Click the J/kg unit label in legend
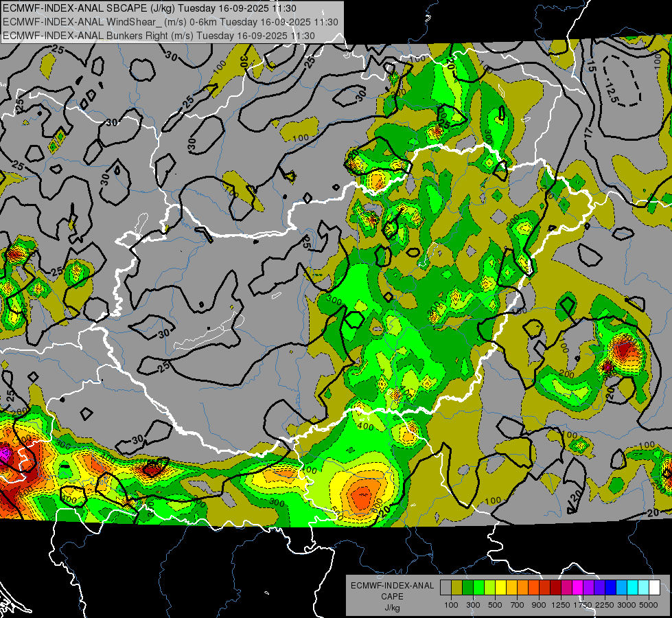 [x=392, y=608]
